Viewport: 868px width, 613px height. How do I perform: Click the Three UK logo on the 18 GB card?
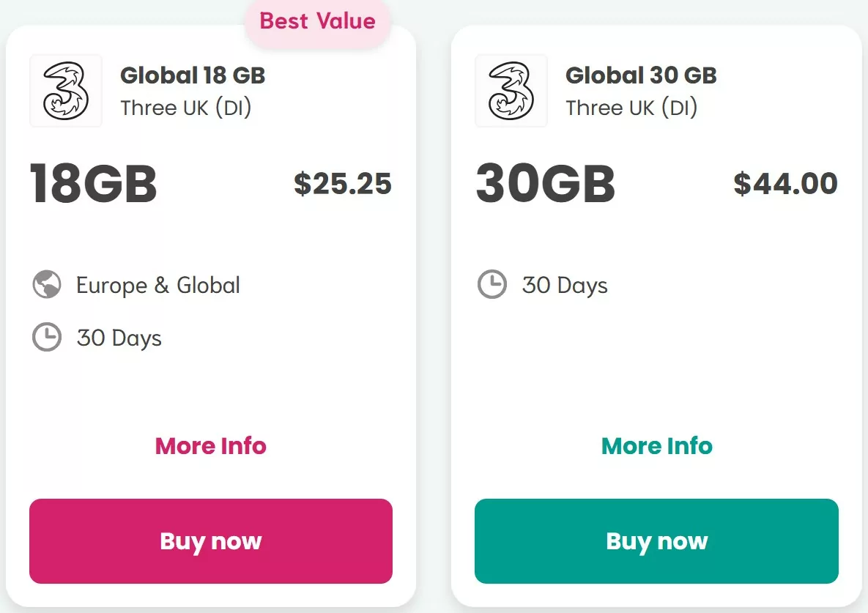point(64,91)
